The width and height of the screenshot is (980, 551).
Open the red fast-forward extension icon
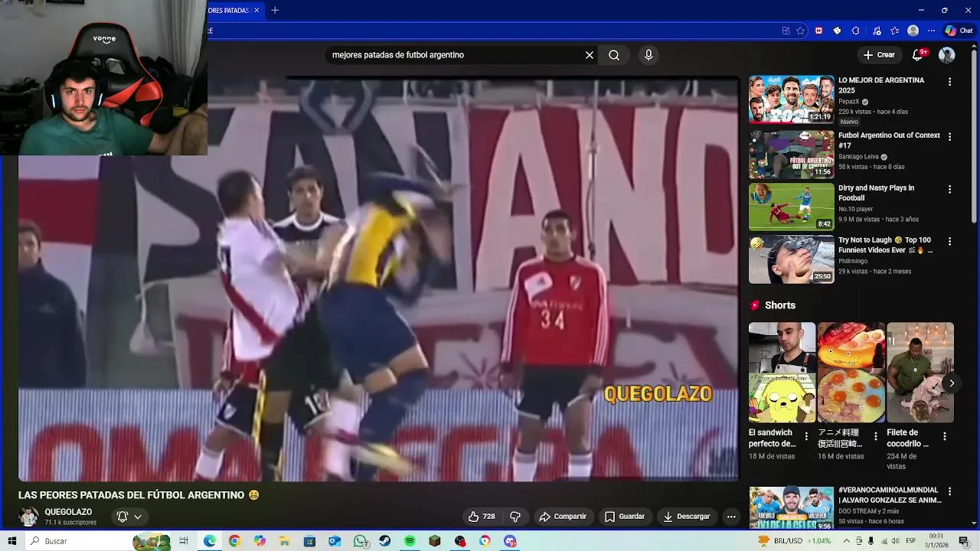[x=818, y=31]
